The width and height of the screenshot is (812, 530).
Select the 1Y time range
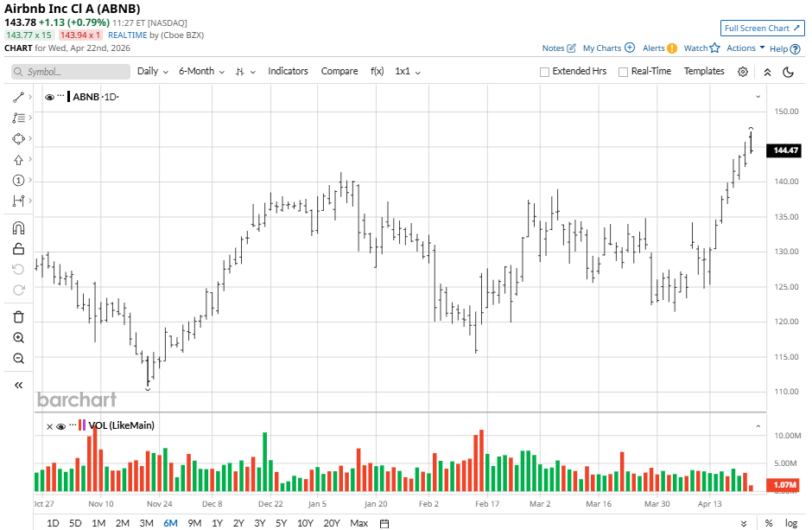point(217,523)
